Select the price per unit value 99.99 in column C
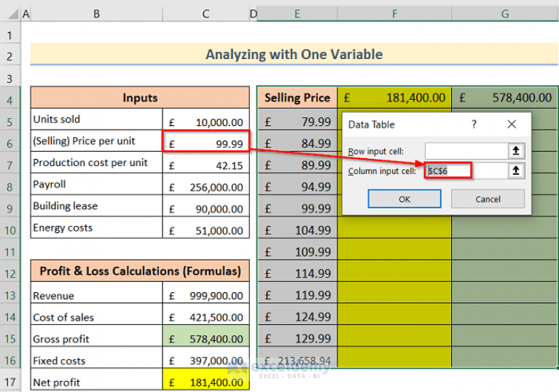The height and width of the screenshot is (392, 559). click(x=206, y=141)
